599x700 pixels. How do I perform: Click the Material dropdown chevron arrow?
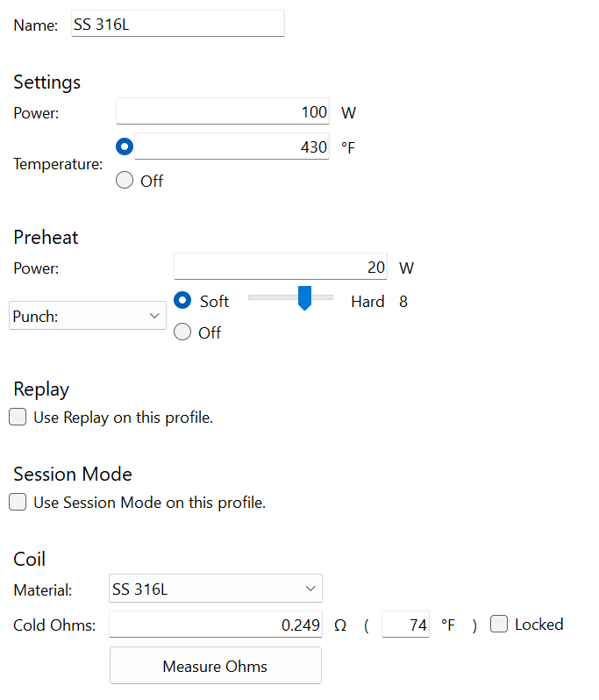tap(310, 589)
